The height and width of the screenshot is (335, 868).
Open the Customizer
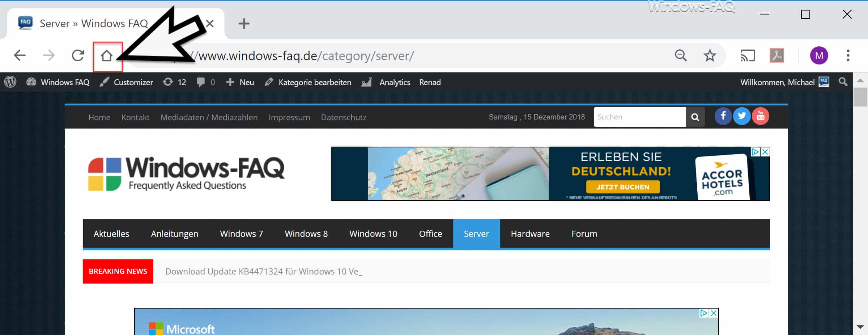[126, 82]
